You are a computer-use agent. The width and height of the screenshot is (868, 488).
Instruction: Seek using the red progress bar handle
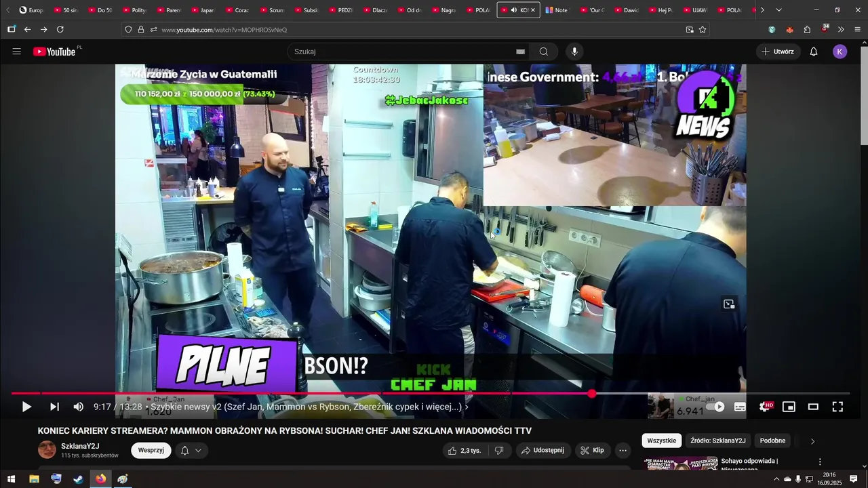coord(592,393)
